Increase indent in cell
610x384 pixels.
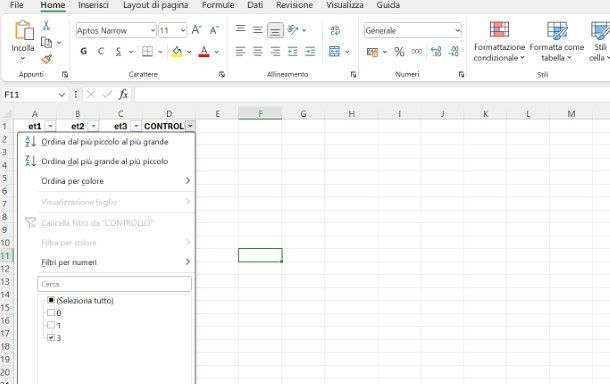click(x=310, y=51)
